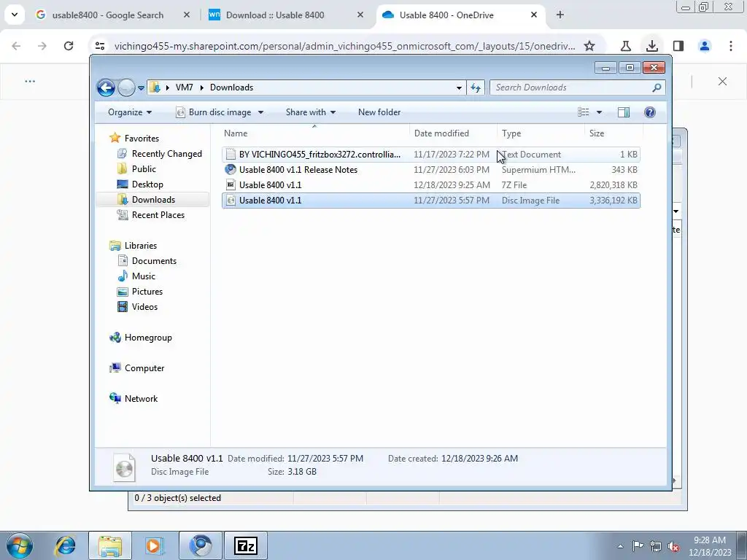Select the Usable 8400 v1.1 Disc Image file
This screenshot has height=560, width=747.
(x=430, y=201)
